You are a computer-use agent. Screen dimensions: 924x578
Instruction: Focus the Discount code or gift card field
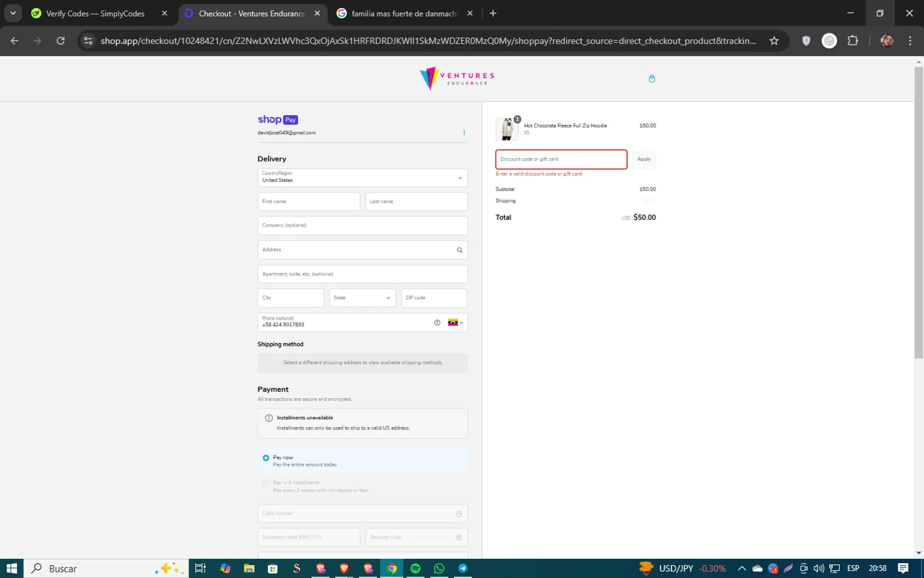(561, 159)
